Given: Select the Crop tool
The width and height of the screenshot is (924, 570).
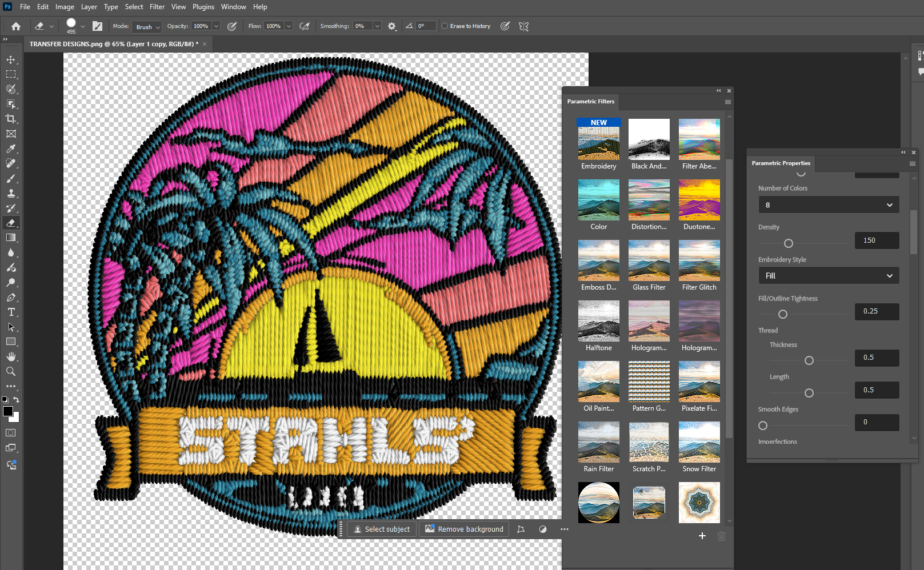Looking at the screenshot, I should [11, 119].
